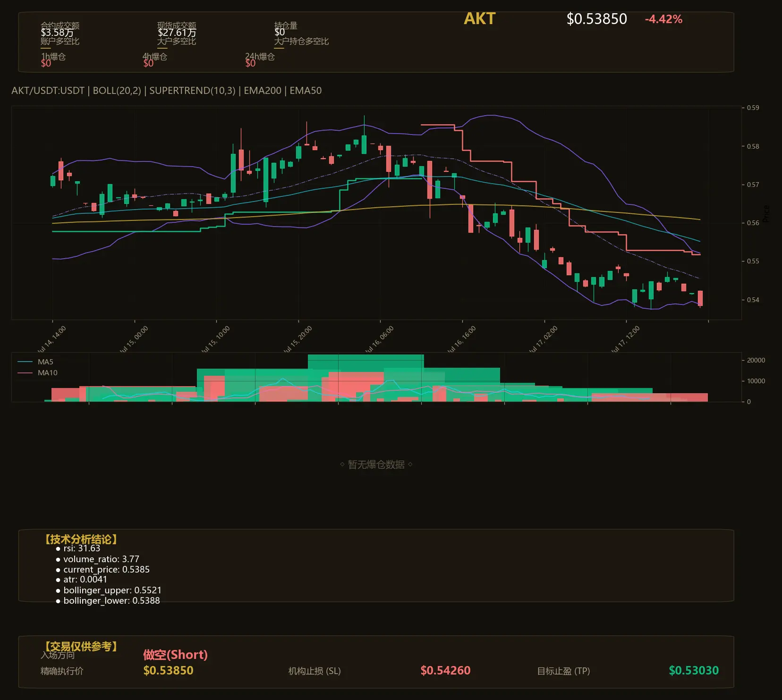The height and width of the screenshot is (700, 782).
Task: Click the take profit value $0.53030
Action: (x=694, y=670)
